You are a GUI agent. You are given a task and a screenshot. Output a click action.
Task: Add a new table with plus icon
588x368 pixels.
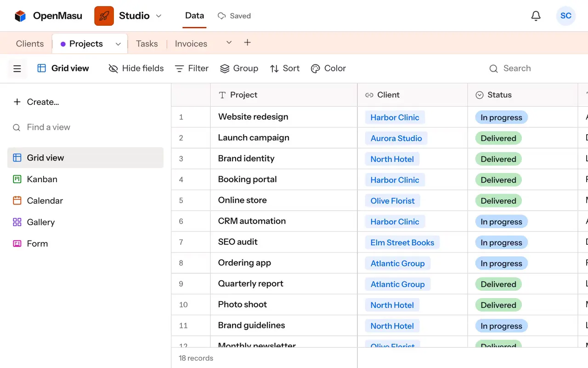pyautogui.click(x=247, y=43)
